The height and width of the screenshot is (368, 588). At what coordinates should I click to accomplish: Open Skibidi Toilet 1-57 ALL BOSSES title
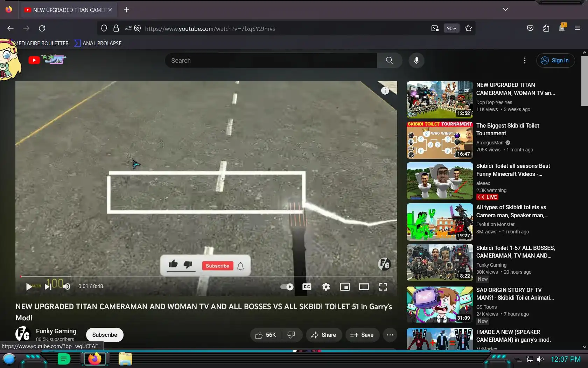(x=515, y=252)
